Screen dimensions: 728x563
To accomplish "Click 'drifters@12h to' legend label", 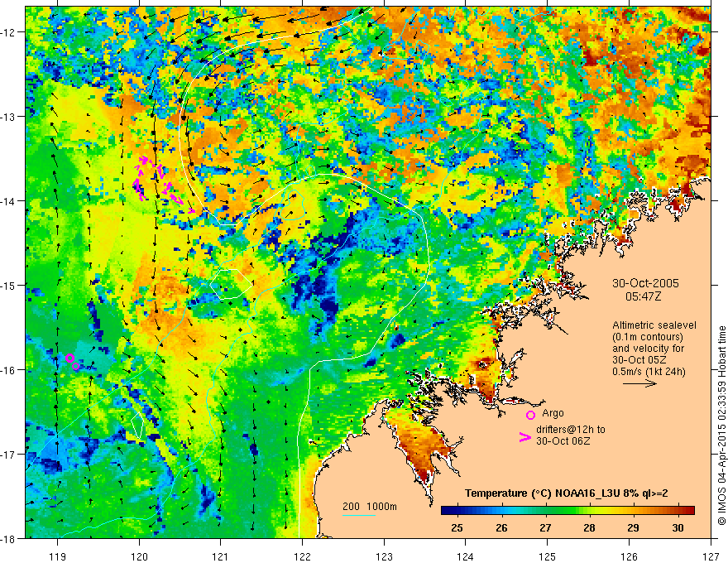I will [571, 429].
